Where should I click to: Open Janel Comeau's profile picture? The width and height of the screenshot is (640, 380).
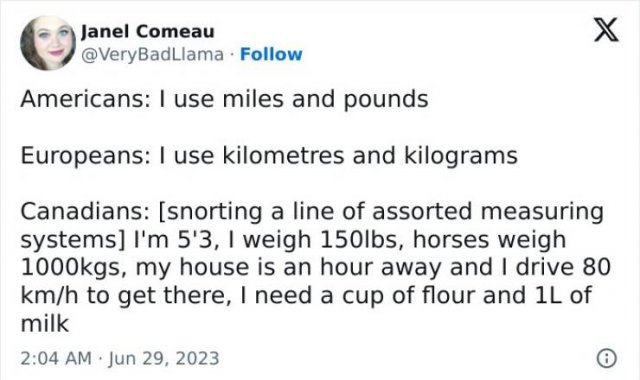pyautogui.click(x=48, y=43)
